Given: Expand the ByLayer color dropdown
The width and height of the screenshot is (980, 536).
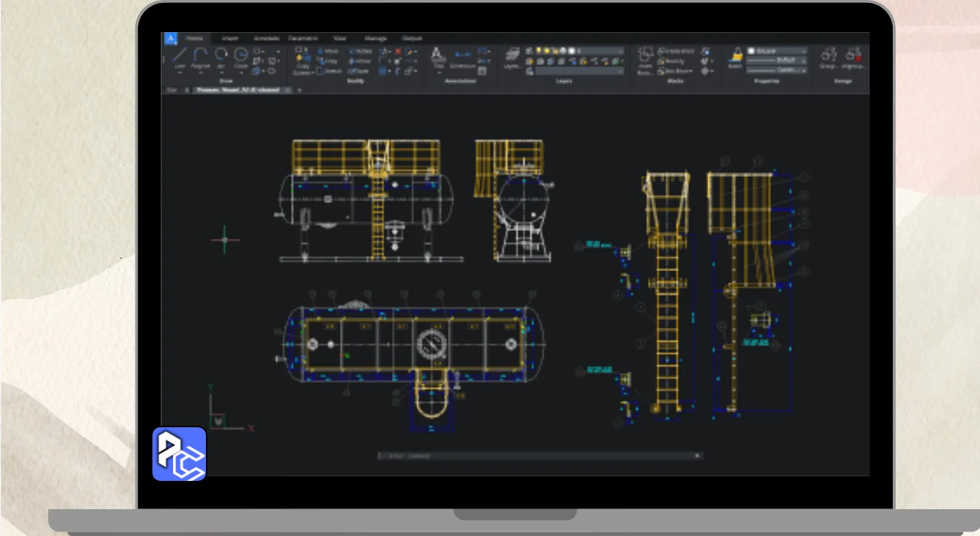Looking at the screenshot, I should 777,51.
